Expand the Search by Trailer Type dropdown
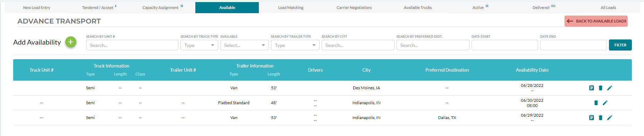The image size is (644, 136). [295, 45]
